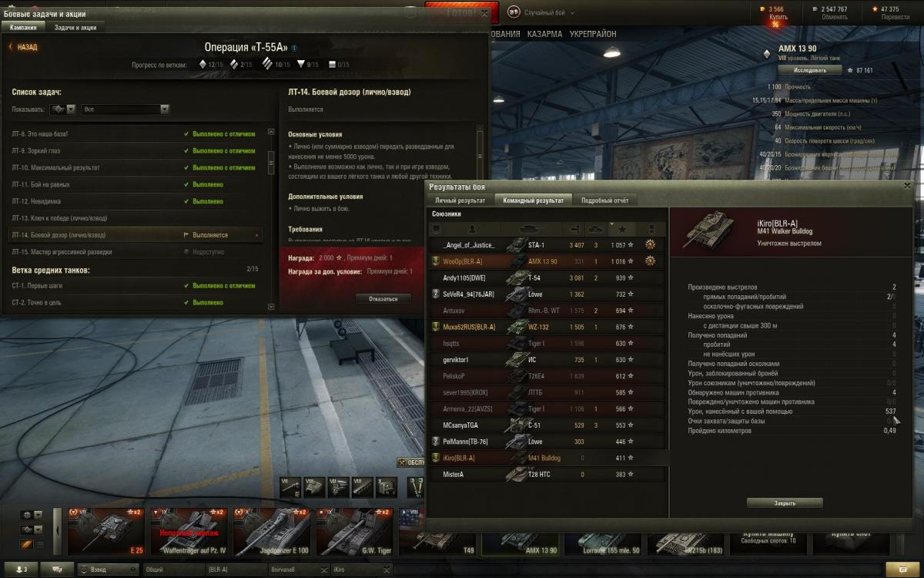Open the Командный результат tab
This screenshot has height=578, width=924.
point(533,200)
